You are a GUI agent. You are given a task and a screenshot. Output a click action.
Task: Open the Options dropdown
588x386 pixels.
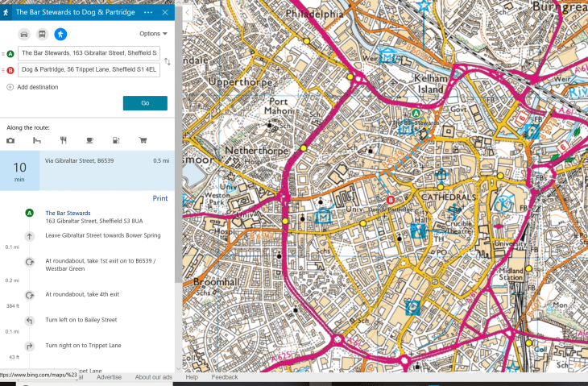coord(153,34)
